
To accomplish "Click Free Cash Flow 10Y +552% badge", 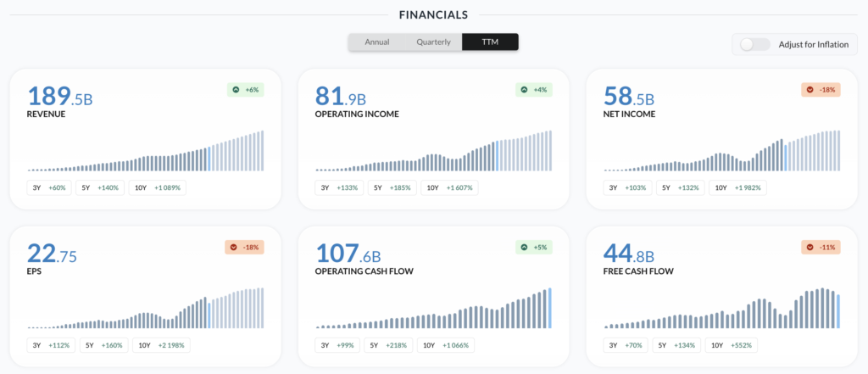I will (x=734, y=345).
